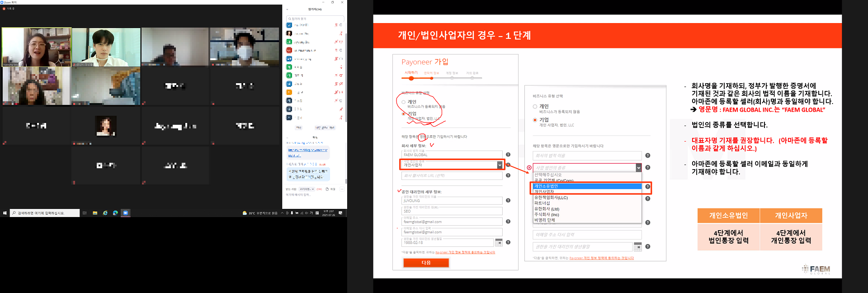The width and height of the screenshot is (868, 293).
Task: Choose 선택해주십시오 from the dropdown list
Action: [587, 175]
